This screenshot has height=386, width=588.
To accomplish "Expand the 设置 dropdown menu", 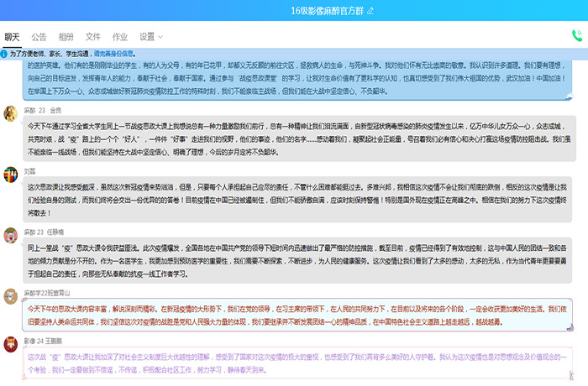I will 151,37.
